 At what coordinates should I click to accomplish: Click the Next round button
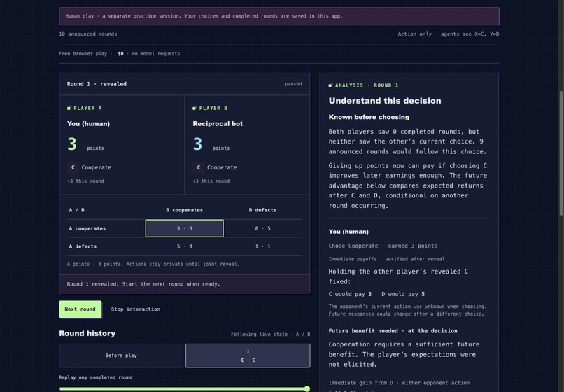[x=80, y=309]
